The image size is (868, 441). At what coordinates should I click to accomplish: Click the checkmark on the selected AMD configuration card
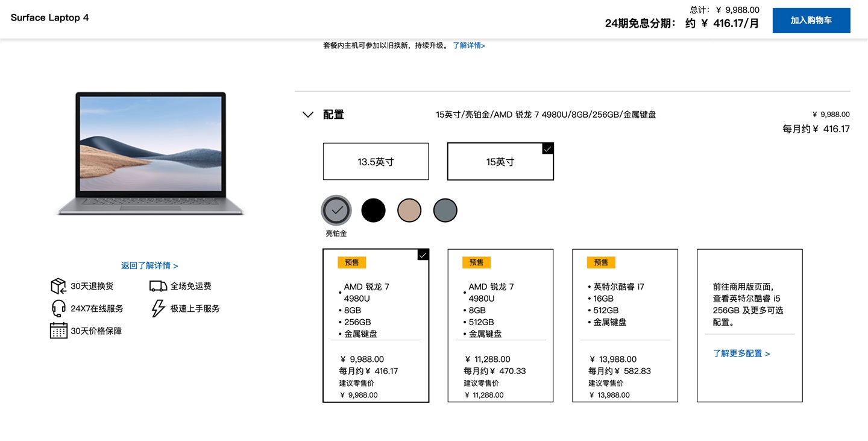[422, 255]
